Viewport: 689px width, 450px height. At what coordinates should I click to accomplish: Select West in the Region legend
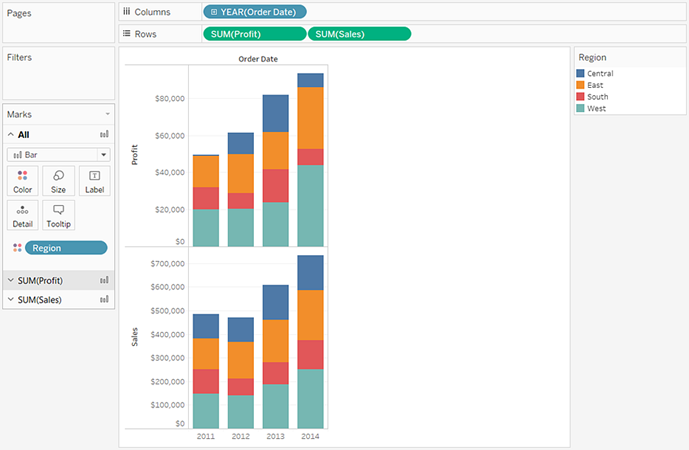tap(596, 108)
